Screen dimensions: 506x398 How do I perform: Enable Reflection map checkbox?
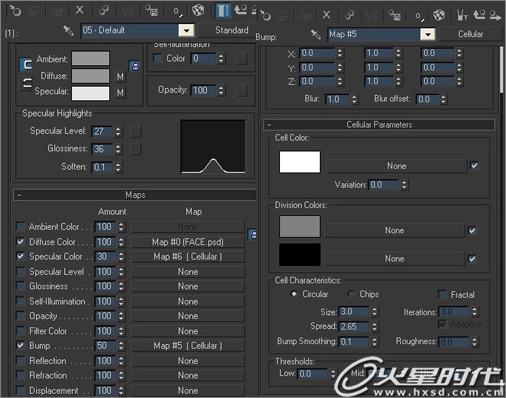[20, 360]
